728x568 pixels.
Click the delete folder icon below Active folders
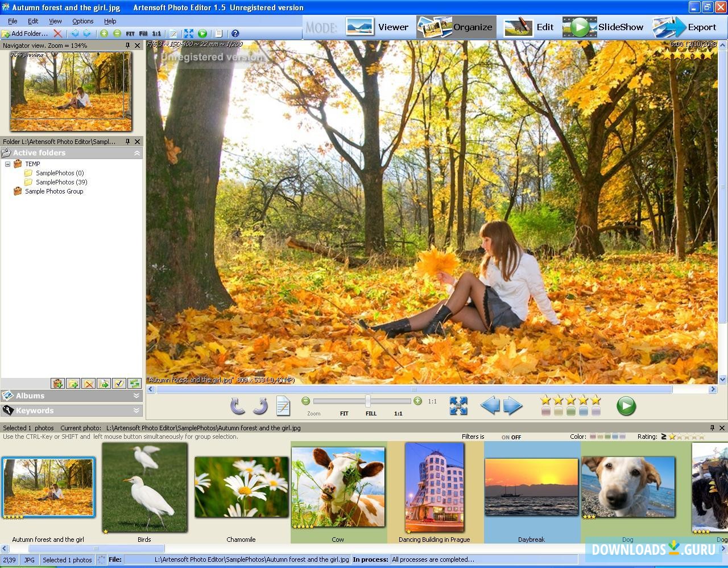pos(88,384)
